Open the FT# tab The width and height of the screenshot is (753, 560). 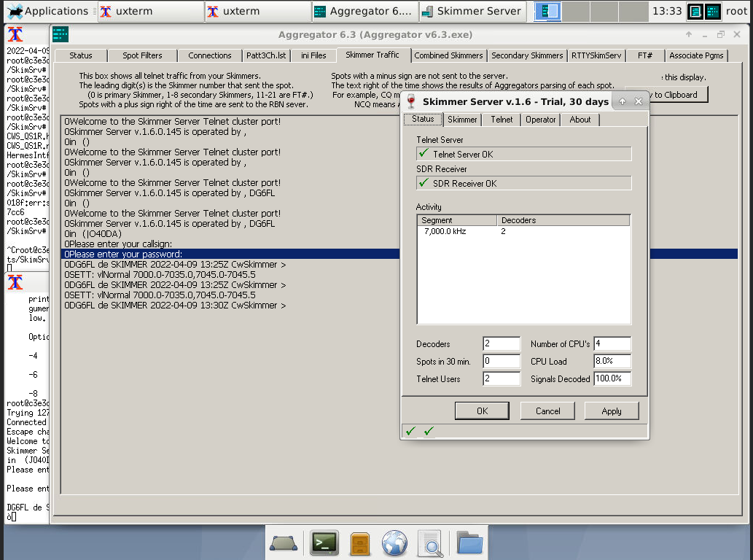pos(645,55)
